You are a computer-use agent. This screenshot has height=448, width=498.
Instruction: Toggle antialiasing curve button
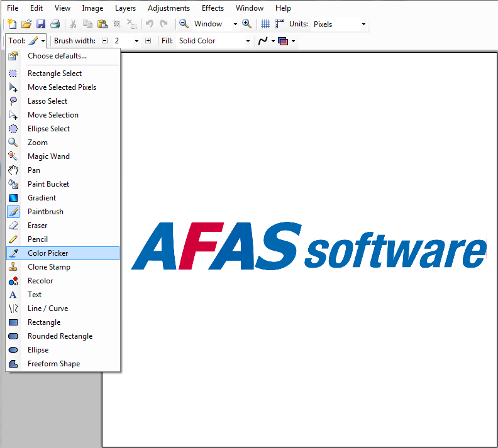[x=266, y=41]
